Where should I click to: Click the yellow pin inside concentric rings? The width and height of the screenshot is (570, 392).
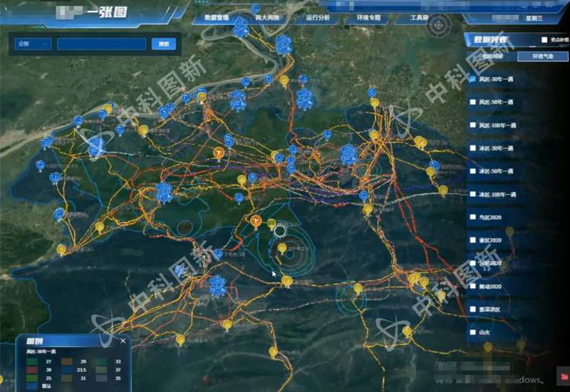coord(282,249)
